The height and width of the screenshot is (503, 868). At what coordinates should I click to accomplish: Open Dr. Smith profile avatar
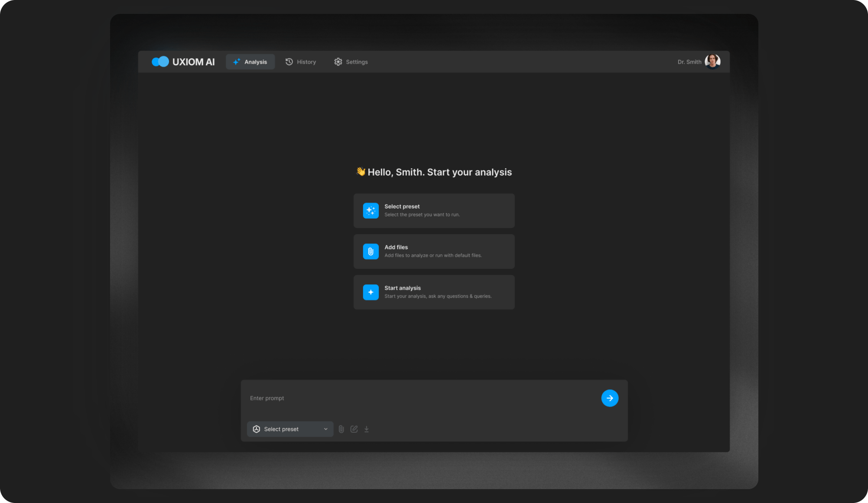712,62
